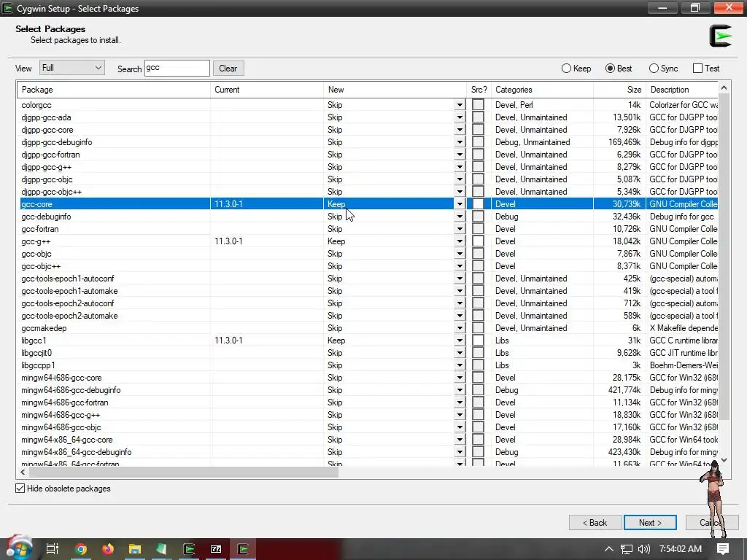Screen dimensions: 747x560
Task: Click the Src? column header
Action: [x=479, y=90]
